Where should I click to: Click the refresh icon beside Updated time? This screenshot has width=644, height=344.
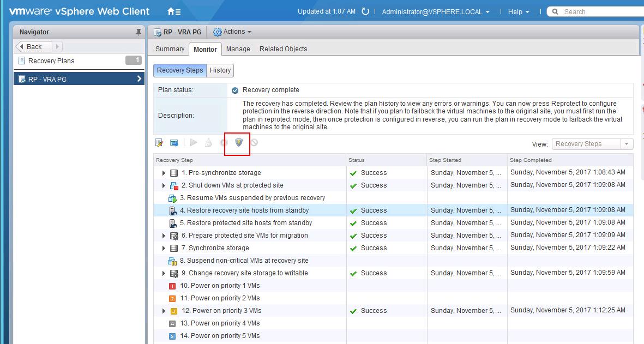point(365,11)
